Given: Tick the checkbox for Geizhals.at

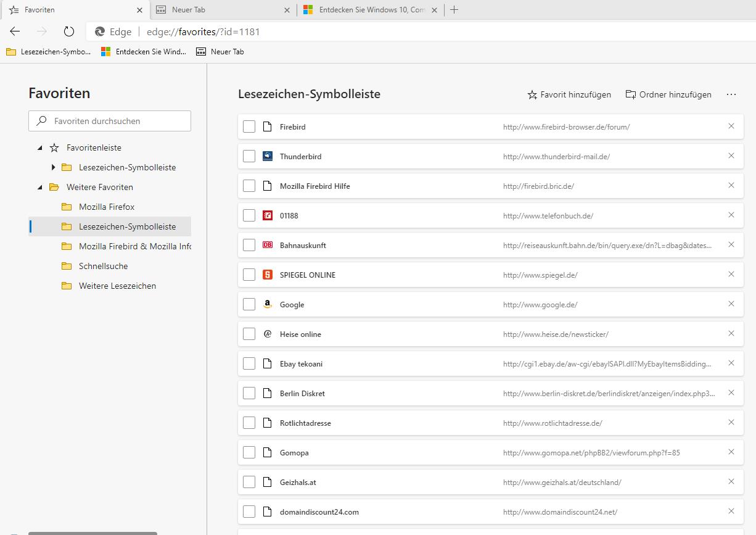Looking at the screenshot, I should click(249, 482).
